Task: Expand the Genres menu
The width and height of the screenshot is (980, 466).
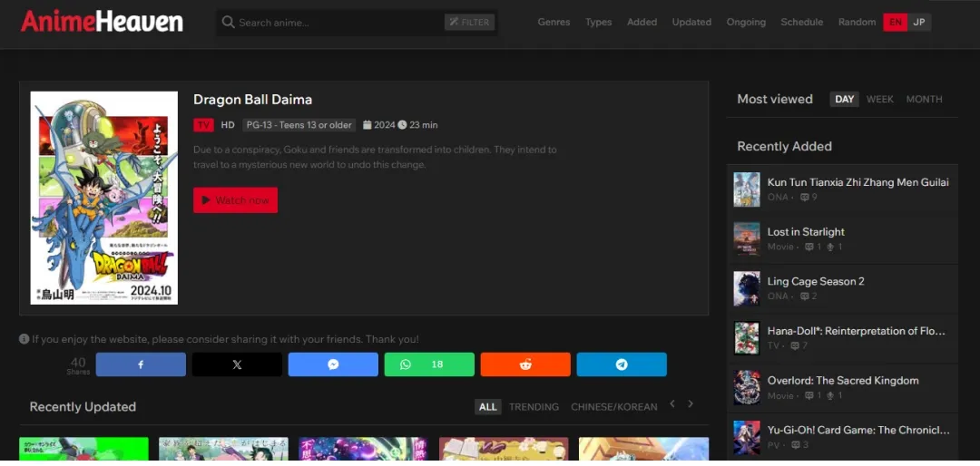Action: click(554, 23)
